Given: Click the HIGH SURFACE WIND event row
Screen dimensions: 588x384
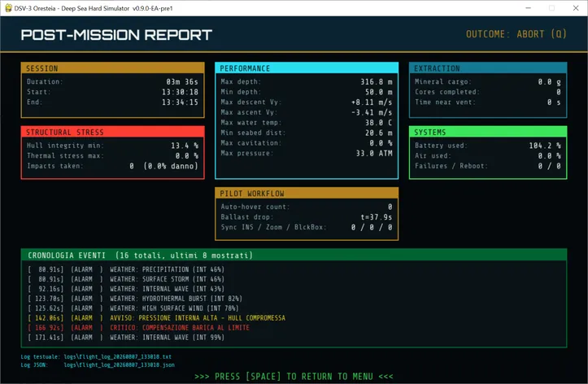Looking at the screenshot, I should click(133, 308).
